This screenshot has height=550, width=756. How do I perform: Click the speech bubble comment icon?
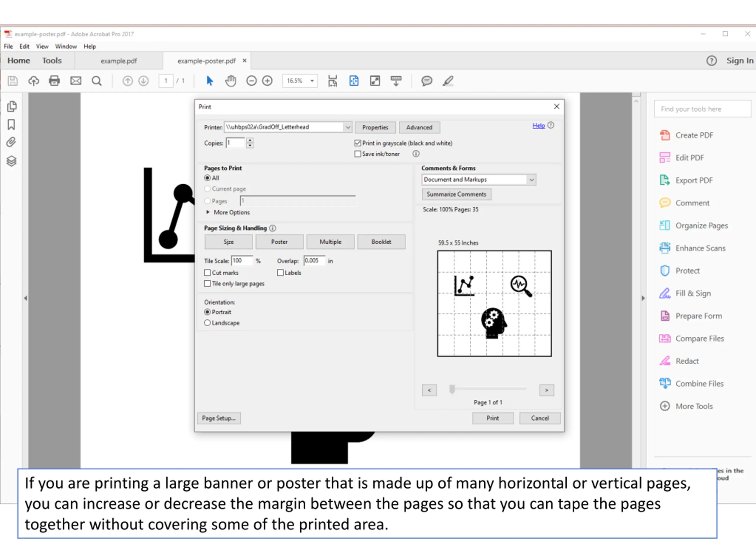tap(427, 81)
